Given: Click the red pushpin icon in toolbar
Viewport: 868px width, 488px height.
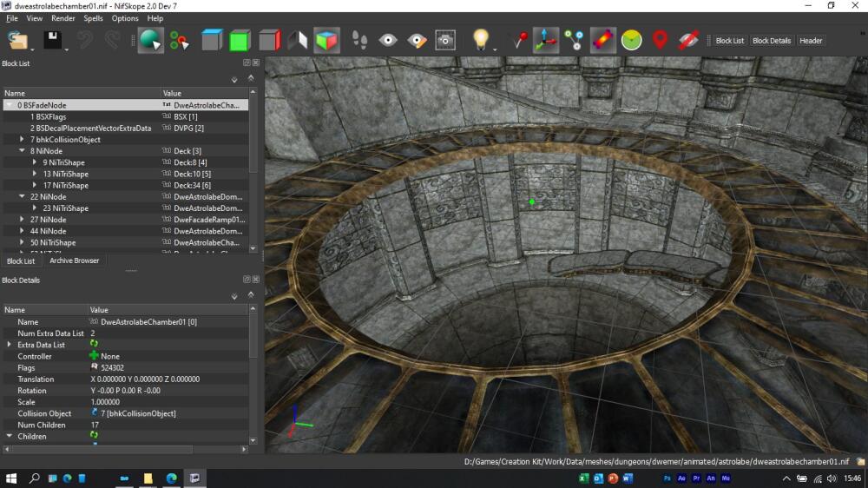Looking at the screenshot, I should click(x=519, y=41).
